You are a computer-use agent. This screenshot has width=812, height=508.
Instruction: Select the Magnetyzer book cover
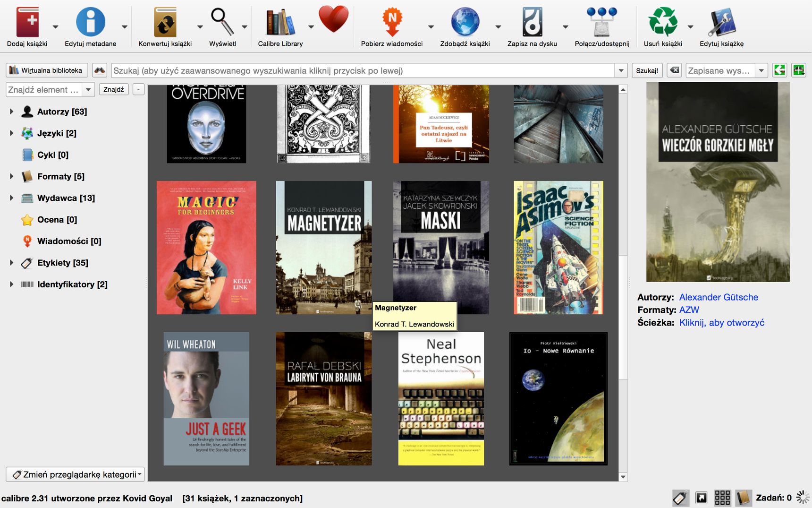point(324,248)
